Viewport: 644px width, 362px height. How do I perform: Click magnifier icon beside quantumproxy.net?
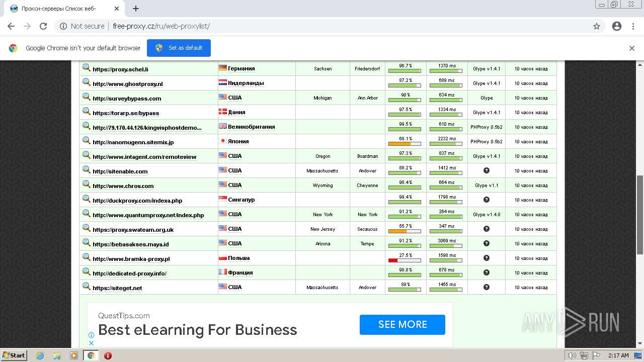click(x=87, y=214)
